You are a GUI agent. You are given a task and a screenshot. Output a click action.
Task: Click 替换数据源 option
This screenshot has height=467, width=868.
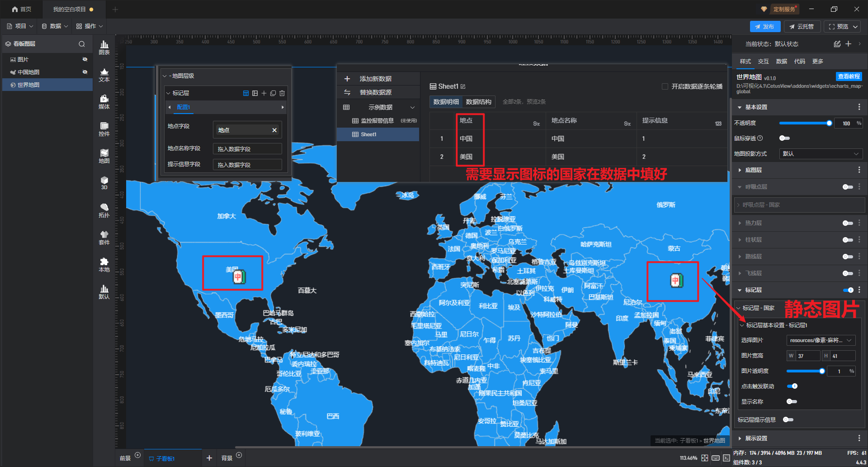376,92
